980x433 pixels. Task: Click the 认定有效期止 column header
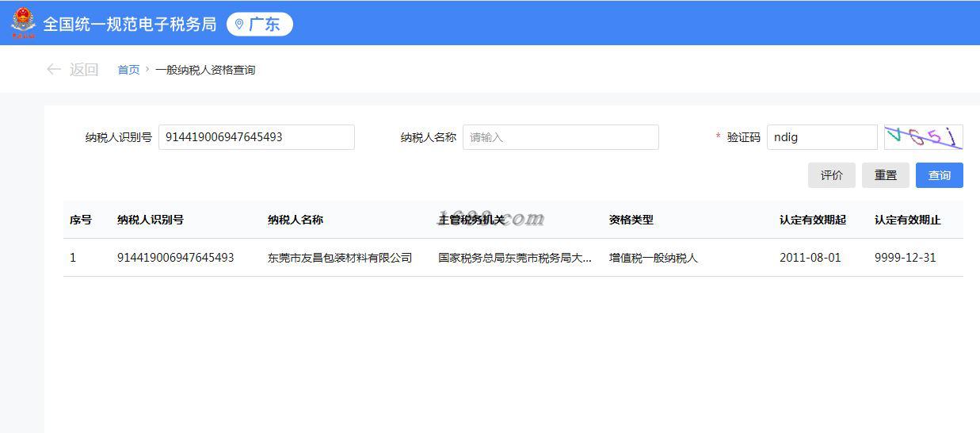click(908, 220)
